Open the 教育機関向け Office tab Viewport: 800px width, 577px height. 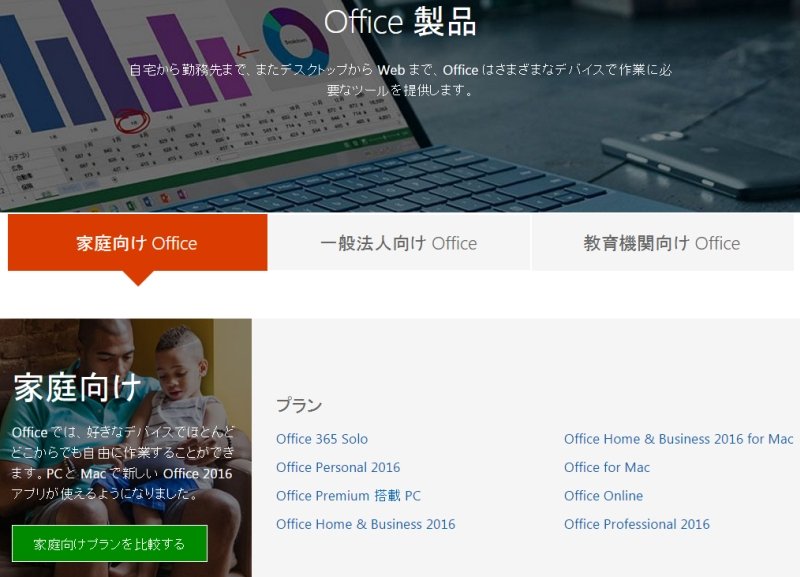[662, 242]
